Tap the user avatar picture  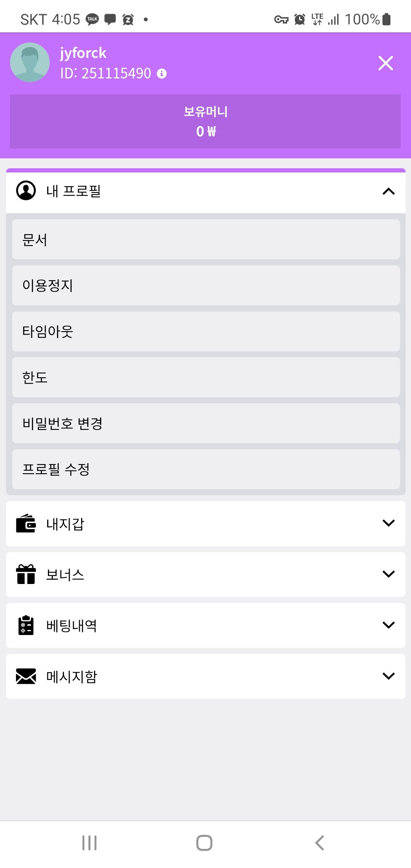[x=30, y=62]
